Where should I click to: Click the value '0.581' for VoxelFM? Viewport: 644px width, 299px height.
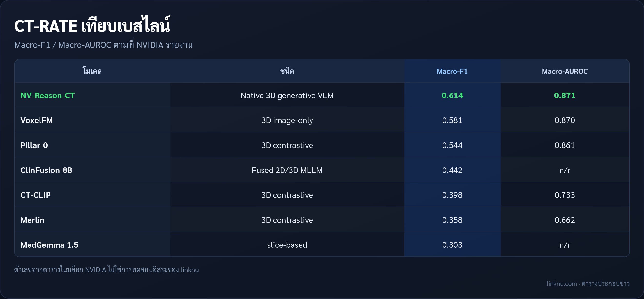coord(452,120)
